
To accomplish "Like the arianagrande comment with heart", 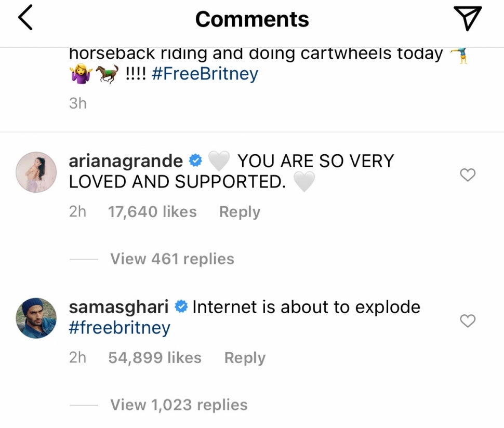I will coord(468,176).
